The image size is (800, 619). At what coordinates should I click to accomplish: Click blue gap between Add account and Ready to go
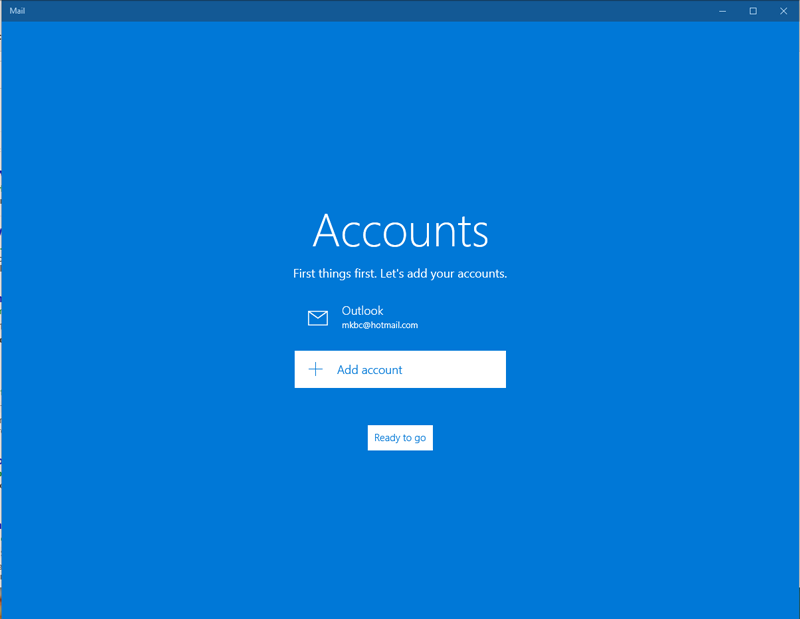[400, 406]
